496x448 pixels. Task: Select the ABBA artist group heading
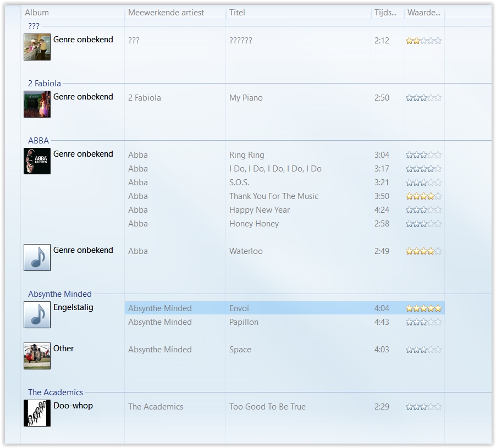click(x=38, y=141)
